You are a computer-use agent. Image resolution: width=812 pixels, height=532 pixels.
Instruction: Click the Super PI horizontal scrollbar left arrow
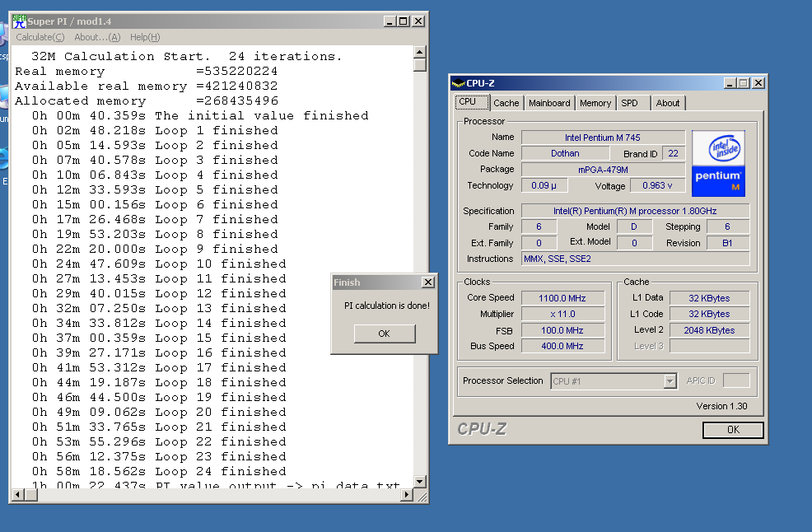17,495
